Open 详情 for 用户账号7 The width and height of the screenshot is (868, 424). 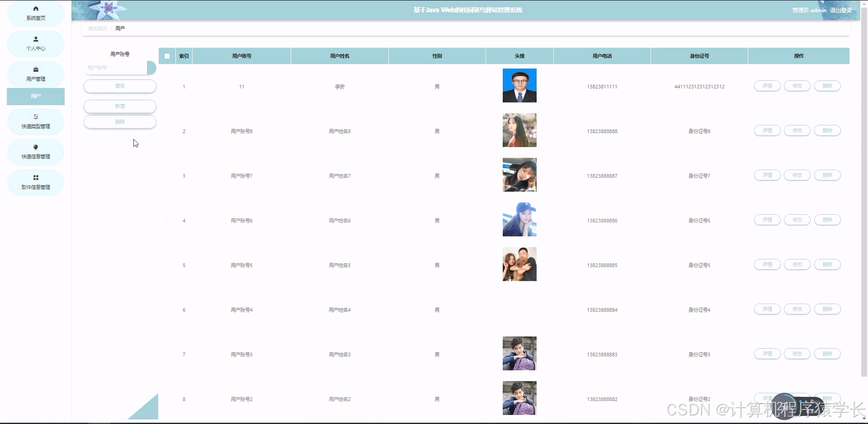[767, 175]
